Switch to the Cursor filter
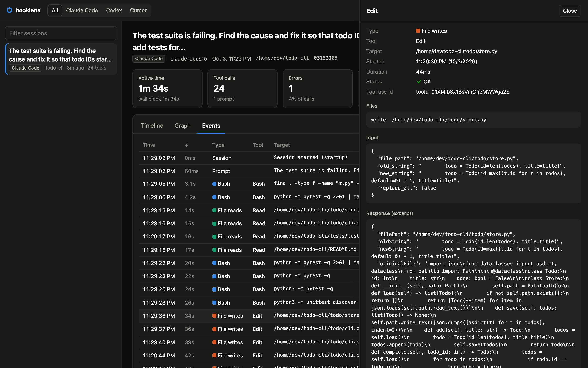588x368 pixels. point(138,10)
